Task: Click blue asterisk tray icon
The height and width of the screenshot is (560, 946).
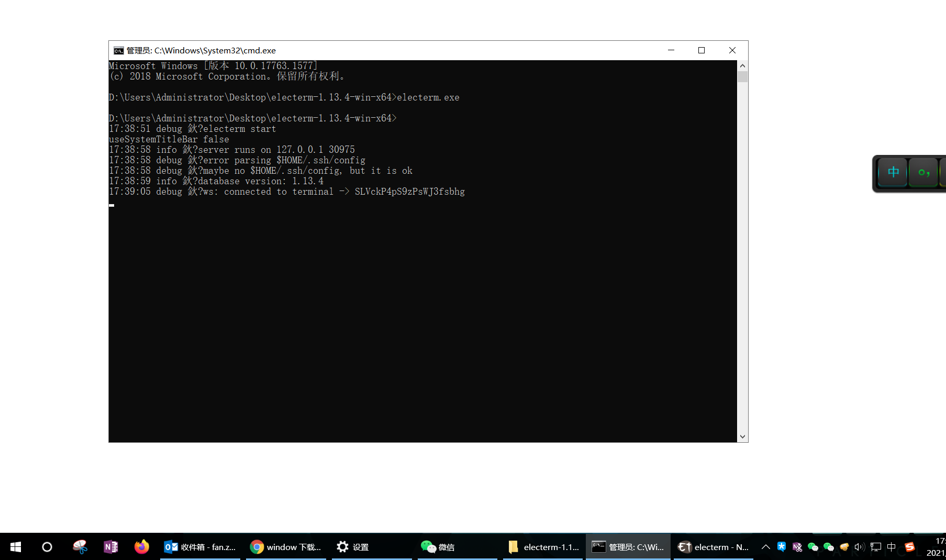Action: (x=782, y=547)
